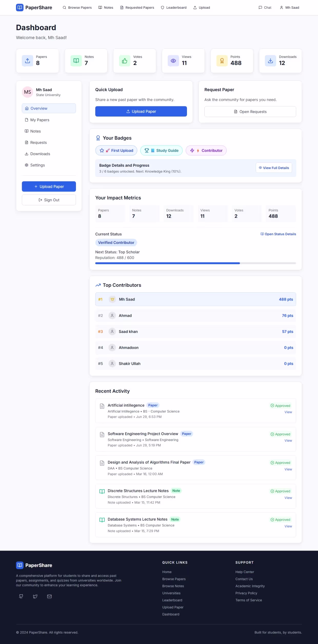The image size is (318, 644).
Task: View Discrete Structures Lecture Notes
Action: pyautogui.click(x=288, y=498)
